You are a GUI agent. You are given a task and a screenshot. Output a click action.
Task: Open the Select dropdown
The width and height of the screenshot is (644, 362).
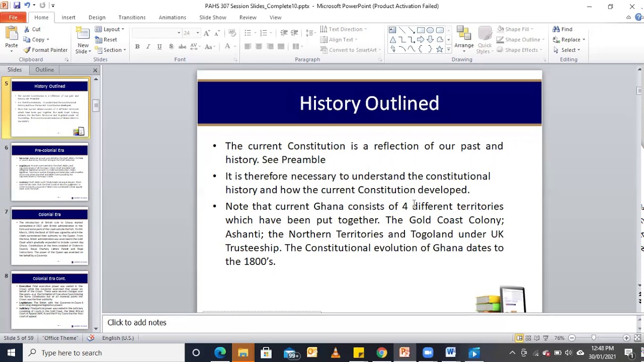[x=567, y=50]
